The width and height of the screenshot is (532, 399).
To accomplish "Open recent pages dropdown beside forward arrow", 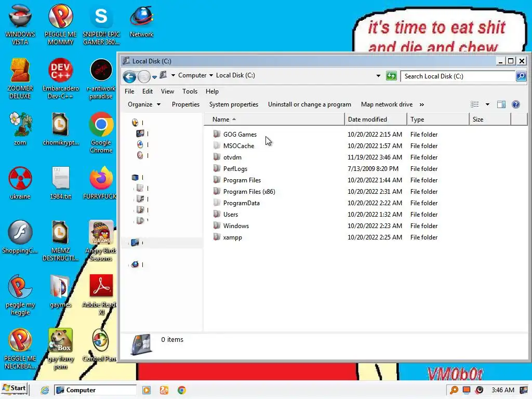I will click(x=154, y=77).
